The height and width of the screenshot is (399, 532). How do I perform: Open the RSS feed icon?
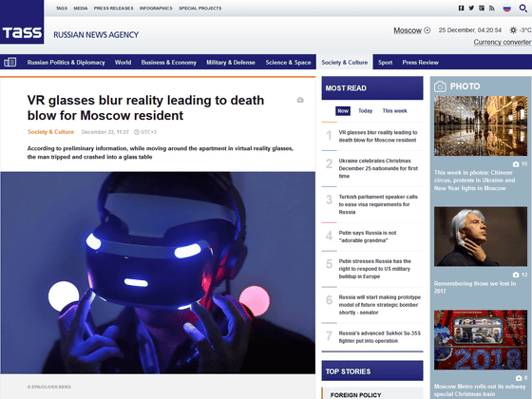(492, 9)
